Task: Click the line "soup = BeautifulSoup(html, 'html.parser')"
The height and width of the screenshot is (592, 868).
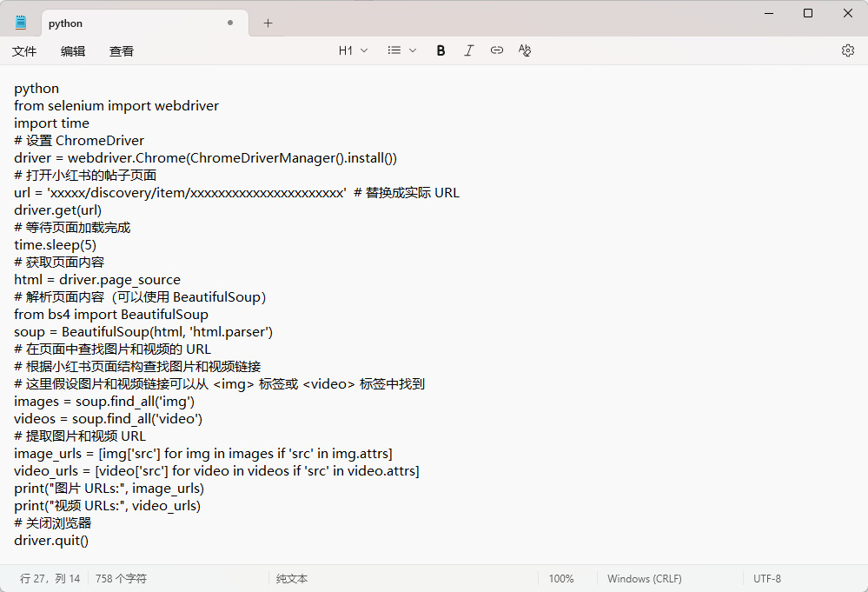Action: click(x=142, y=332)
